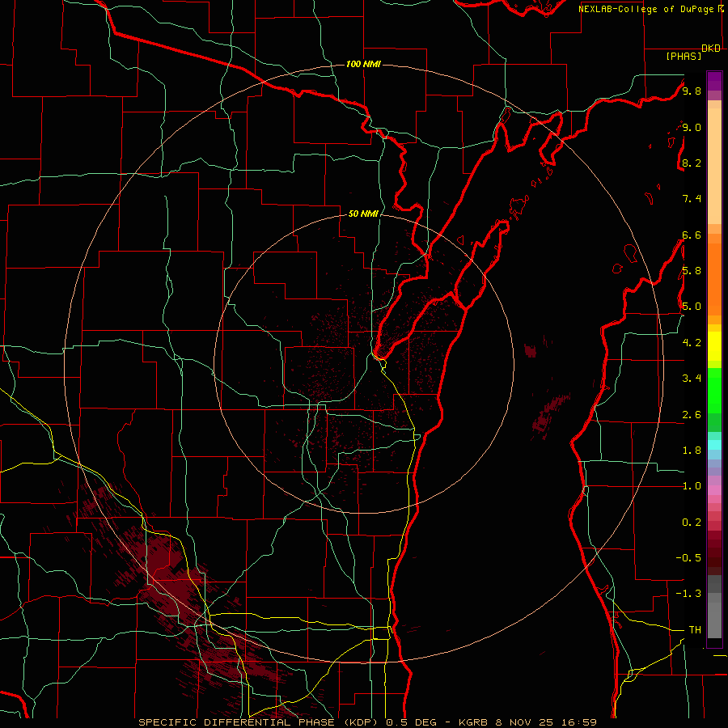Click the 9.8 scale value
728x728 pixels.
point(692,91)
